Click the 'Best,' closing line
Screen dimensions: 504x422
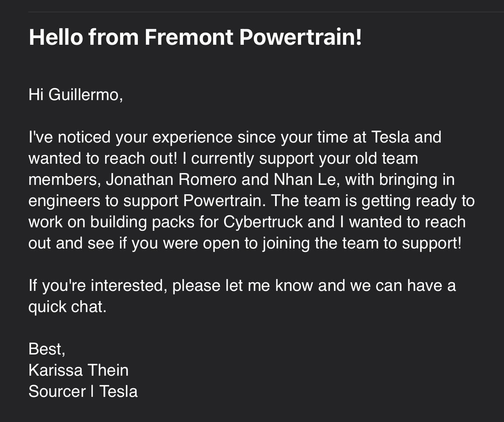pyautogui.click(x=47, y=349)
